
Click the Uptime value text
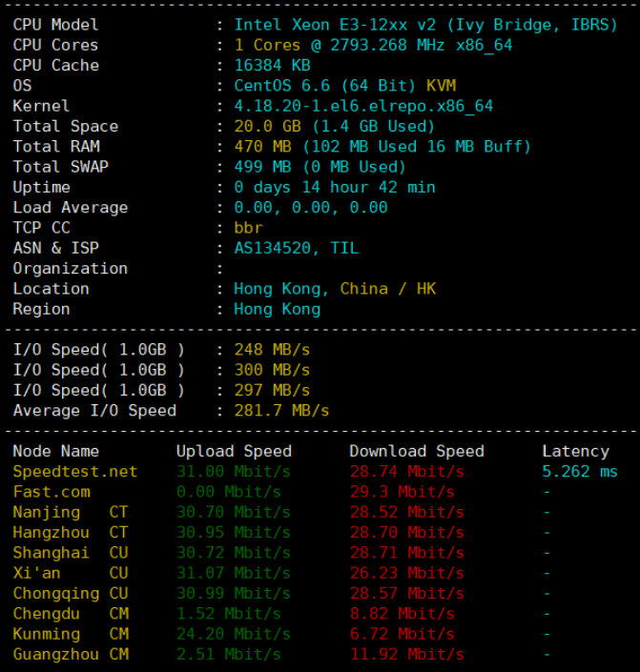334,188
